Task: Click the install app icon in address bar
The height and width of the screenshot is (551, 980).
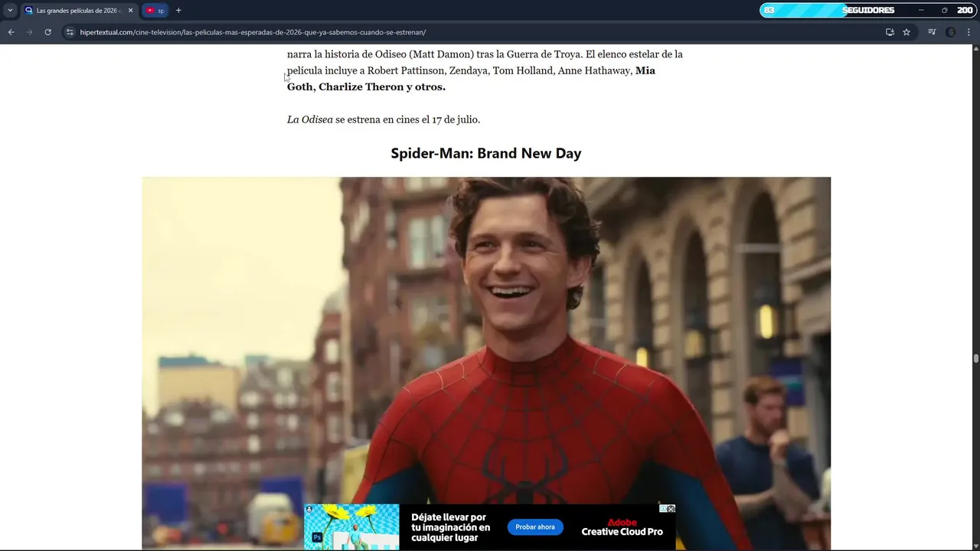Action: (x=890, y=32)
